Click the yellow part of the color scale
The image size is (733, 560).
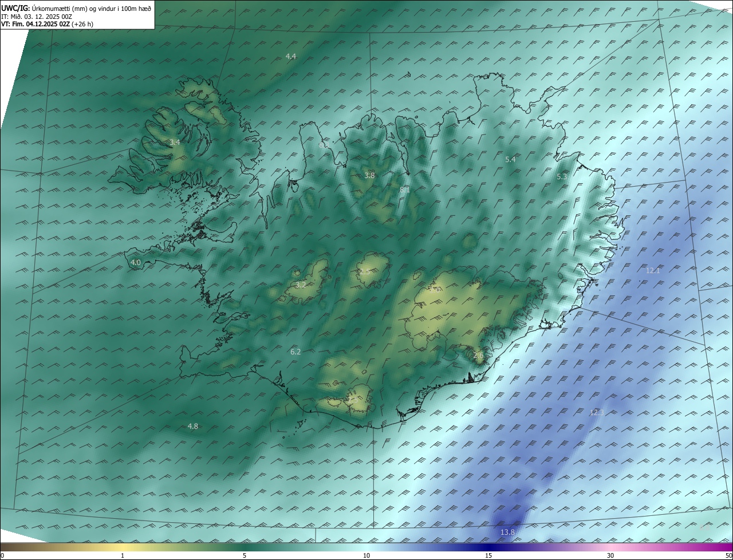coord(123,547)
